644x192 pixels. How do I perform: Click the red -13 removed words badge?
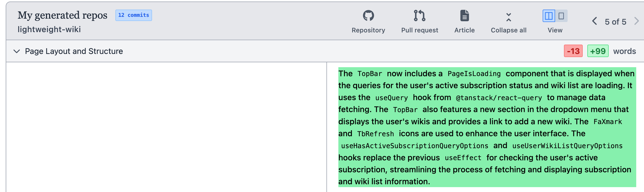(573, 51)
